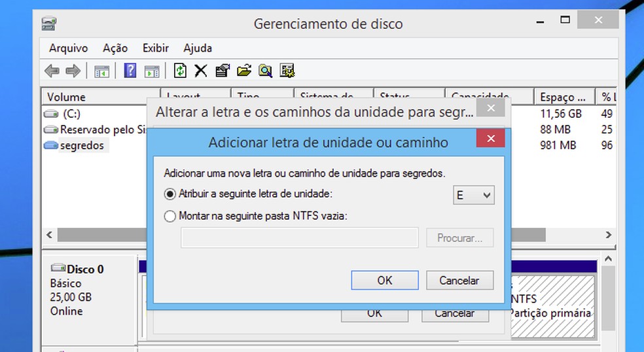Open the Ação menu
The width and height of the screenshot is (644, 352).
115,48
